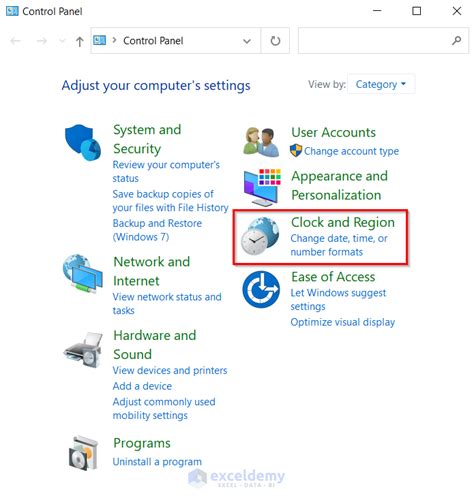Open the Programs category heading

(x=142, y=443)
